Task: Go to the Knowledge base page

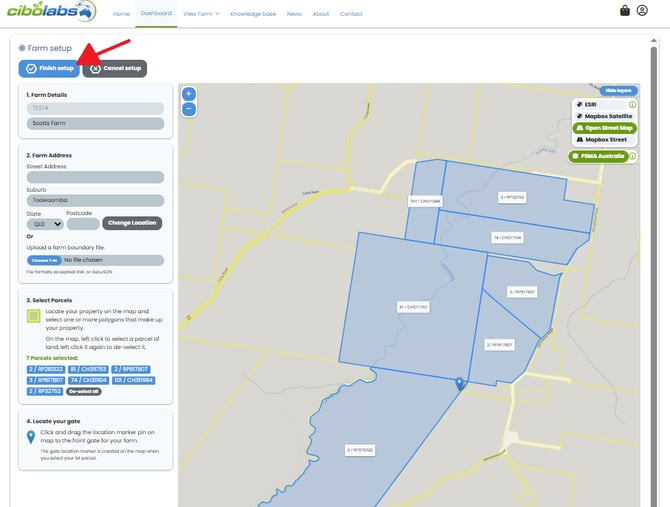Action: pos(254,14)
